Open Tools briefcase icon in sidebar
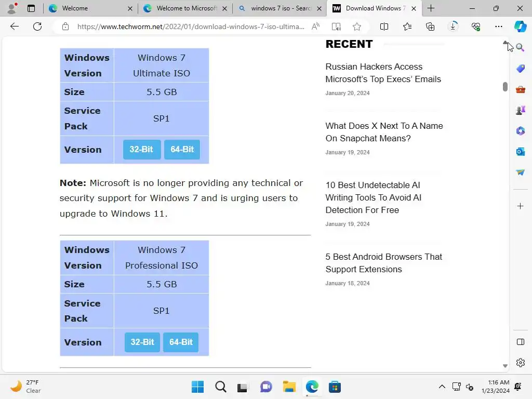Viewport: 532px width, 399px height. (x=520, y=89)
